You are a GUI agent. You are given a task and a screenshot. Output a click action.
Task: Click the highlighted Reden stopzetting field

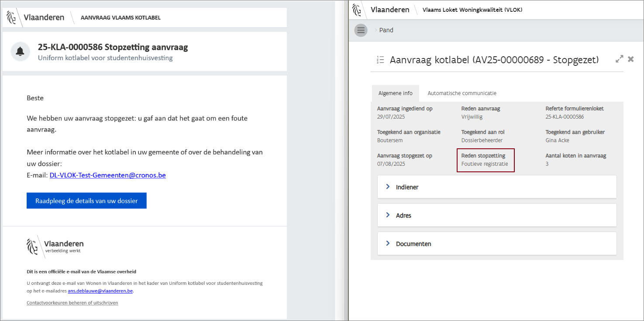click(x=486, y=160)
